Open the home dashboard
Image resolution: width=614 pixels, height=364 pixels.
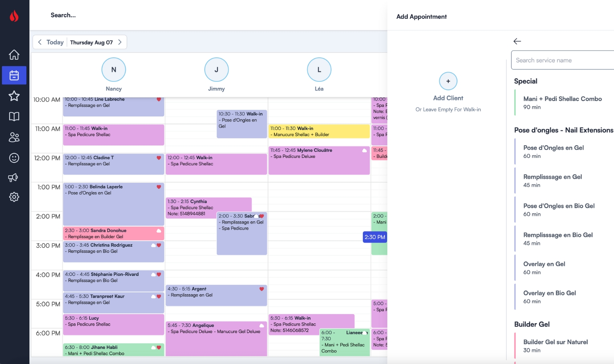[14, 55]
